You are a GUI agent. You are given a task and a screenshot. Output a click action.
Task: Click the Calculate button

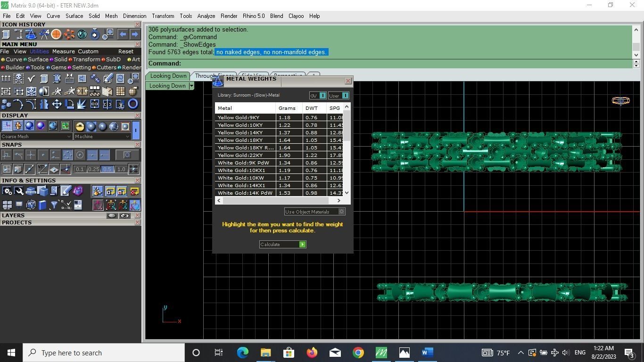283,244
